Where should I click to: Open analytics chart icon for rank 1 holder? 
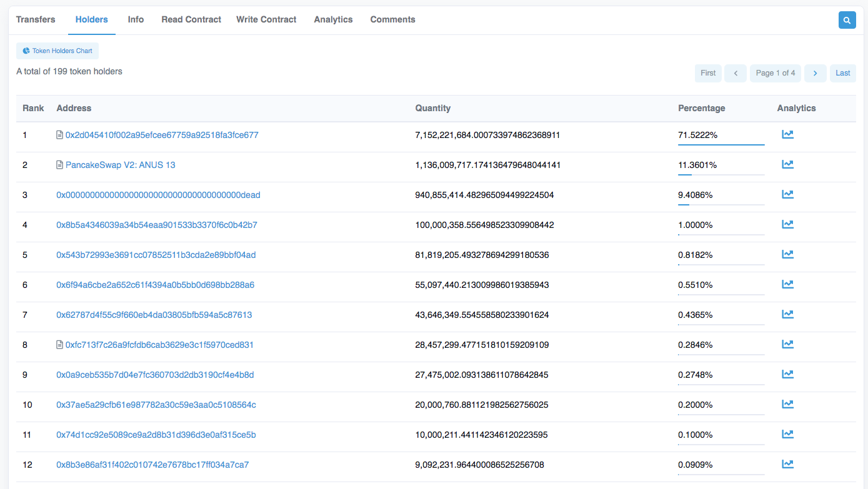pos(787,134)
